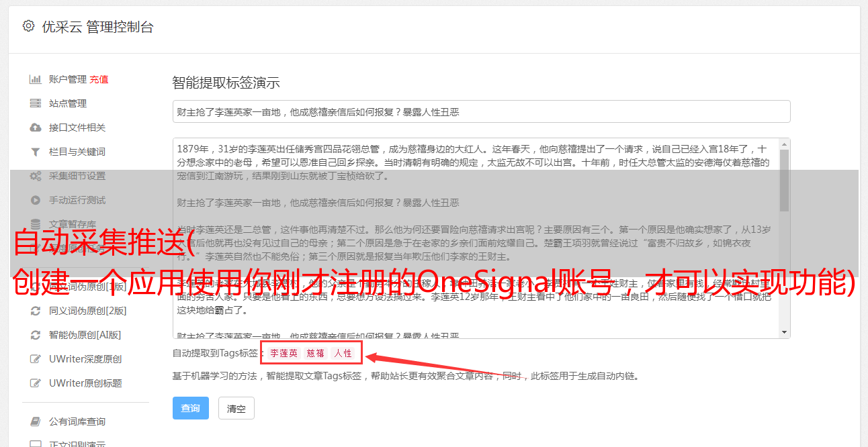Click the cloud icon for 接口文件相关
Viewport: 868px width, 447px height.
pyautogui.click(x=36, y=128)
